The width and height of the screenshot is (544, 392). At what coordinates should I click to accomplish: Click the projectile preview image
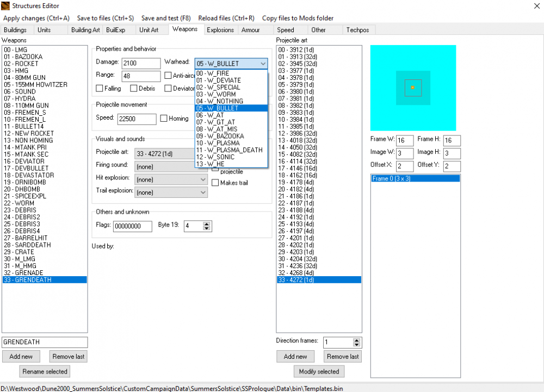413,88
